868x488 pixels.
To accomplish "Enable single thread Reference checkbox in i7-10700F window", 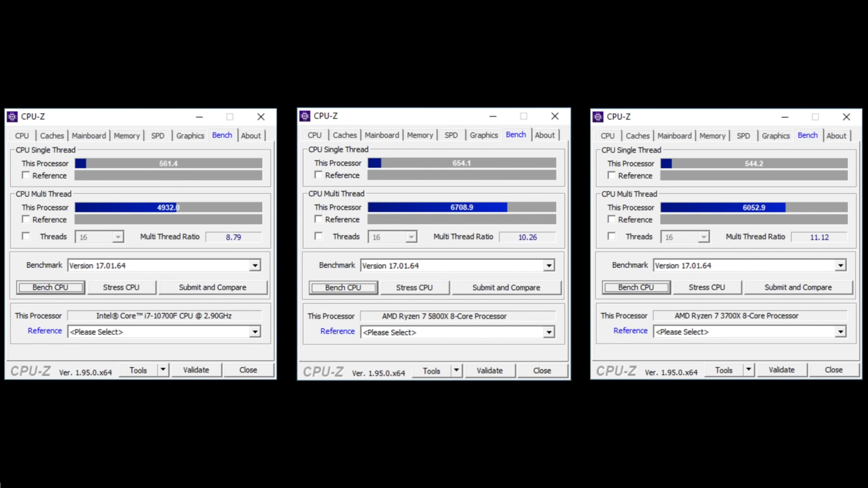I will [26, 175].
